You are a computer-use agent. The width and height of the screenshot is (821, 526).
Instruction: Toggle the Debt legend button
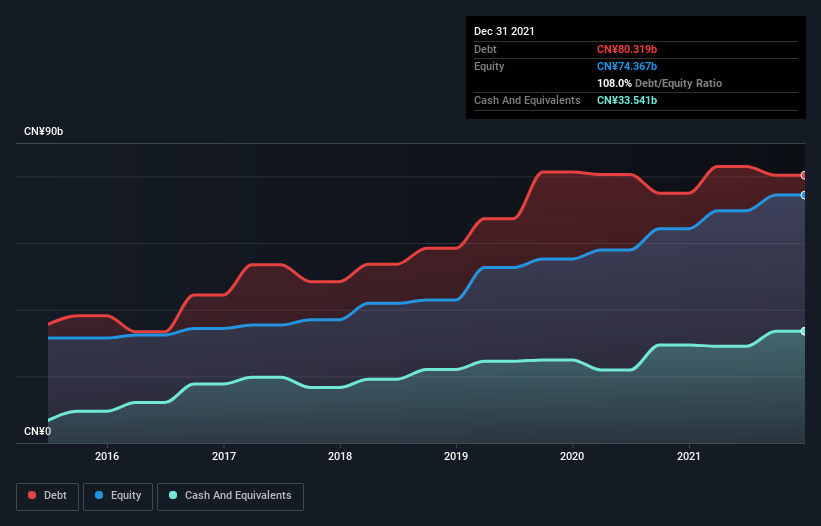tap(48, 496)
